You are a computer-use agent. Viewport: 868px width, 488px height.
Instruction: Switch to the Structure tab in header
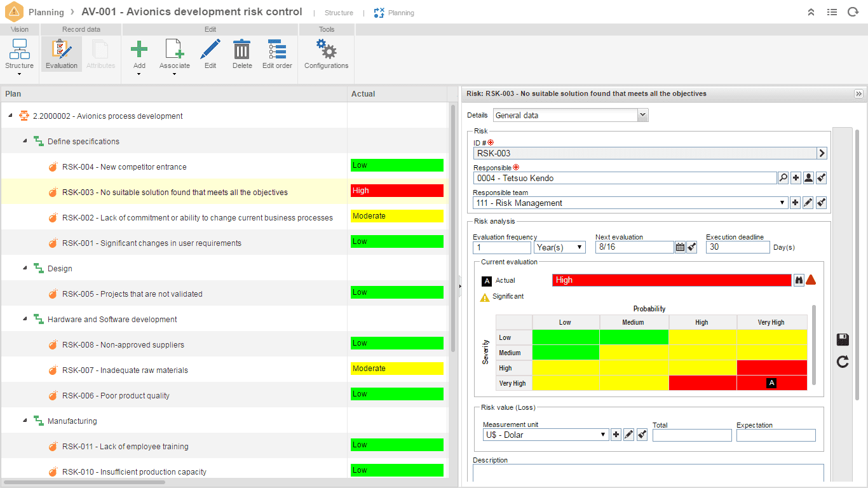[339, 13]
